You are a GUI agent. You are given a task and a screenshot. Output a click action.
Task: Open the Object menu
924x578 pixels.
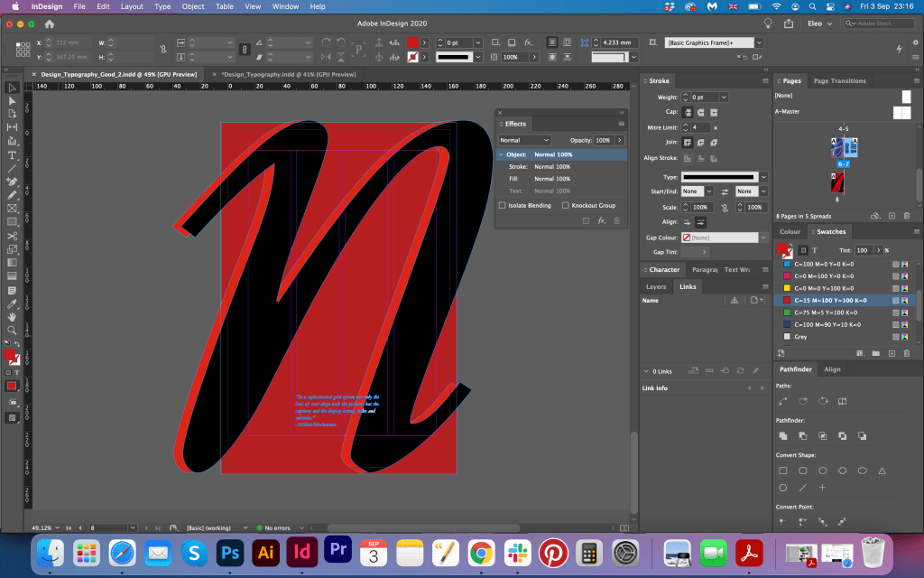[193, 6]
